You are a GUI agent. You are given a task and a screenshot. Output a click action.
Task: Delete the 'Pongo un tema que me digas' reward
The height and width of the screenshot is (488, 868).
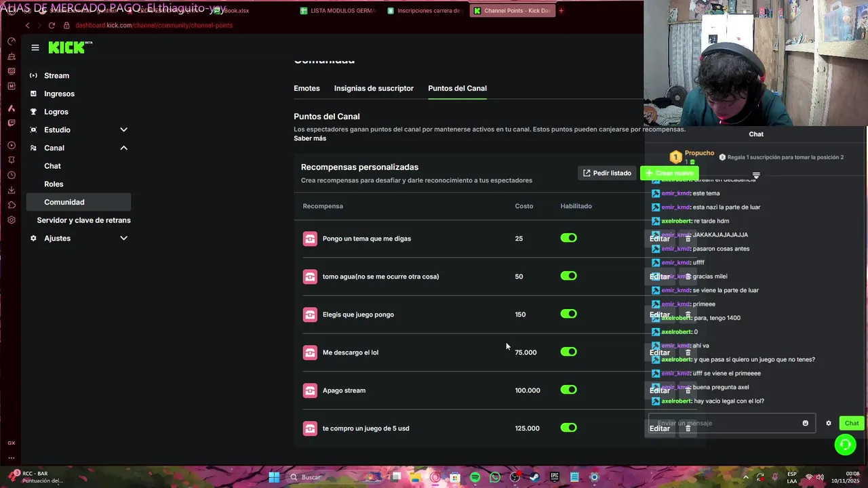point(688,239)
